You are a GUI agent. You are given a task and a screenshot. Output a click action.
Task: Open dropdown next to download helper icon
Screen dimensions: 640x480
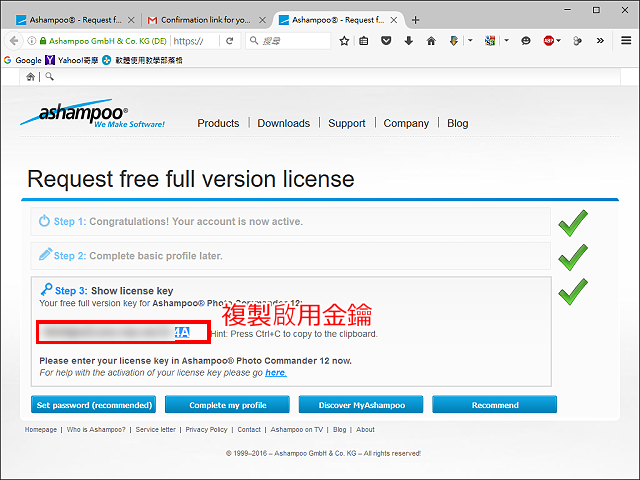click(x=470, y=40)
